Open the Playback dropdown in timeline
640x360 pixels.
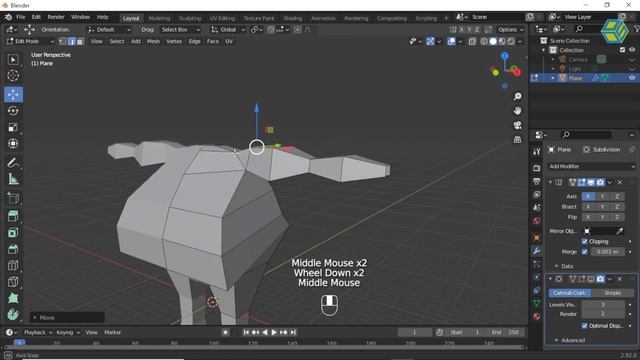pyautogui.click(x=38, y=332)
